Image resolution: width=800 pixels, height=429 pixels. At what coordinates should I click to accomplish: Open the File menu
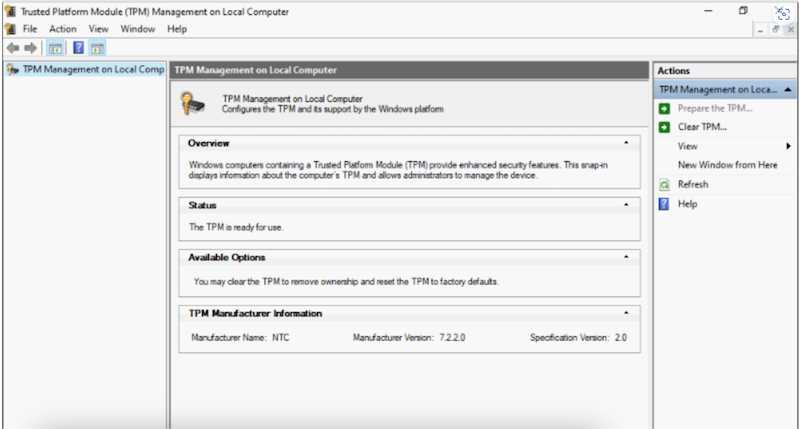pyautogui.click(x=30, y=29)
